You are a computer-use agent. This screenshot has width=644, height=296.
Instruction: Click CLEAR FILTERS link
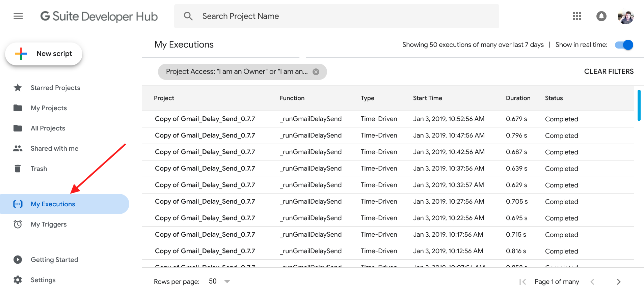click(609, 71)
